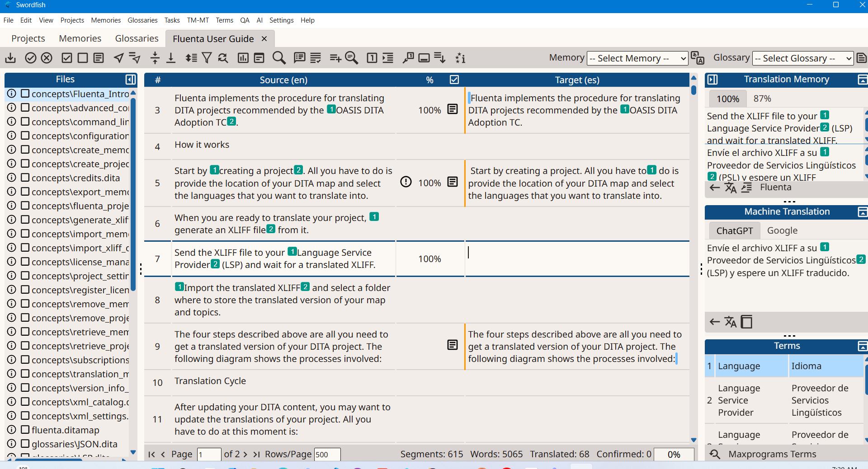Check the concepts\credits.dita checkbox

25,178
